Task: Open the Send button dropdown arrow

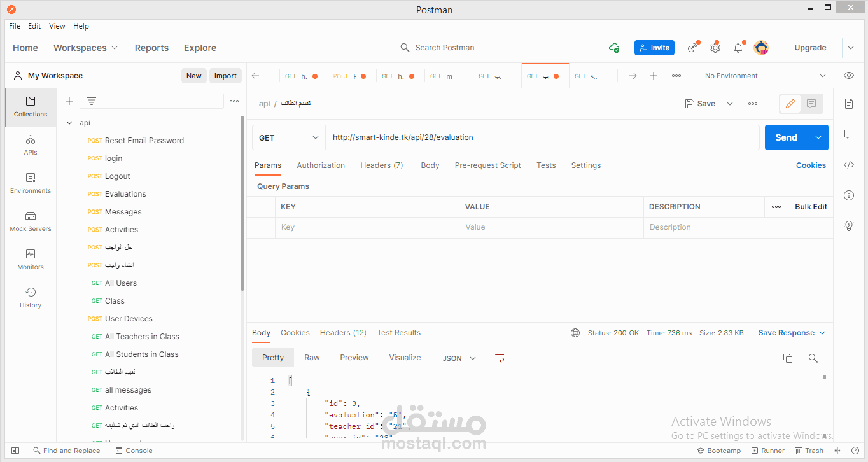Action: click(x=818, y=137)
